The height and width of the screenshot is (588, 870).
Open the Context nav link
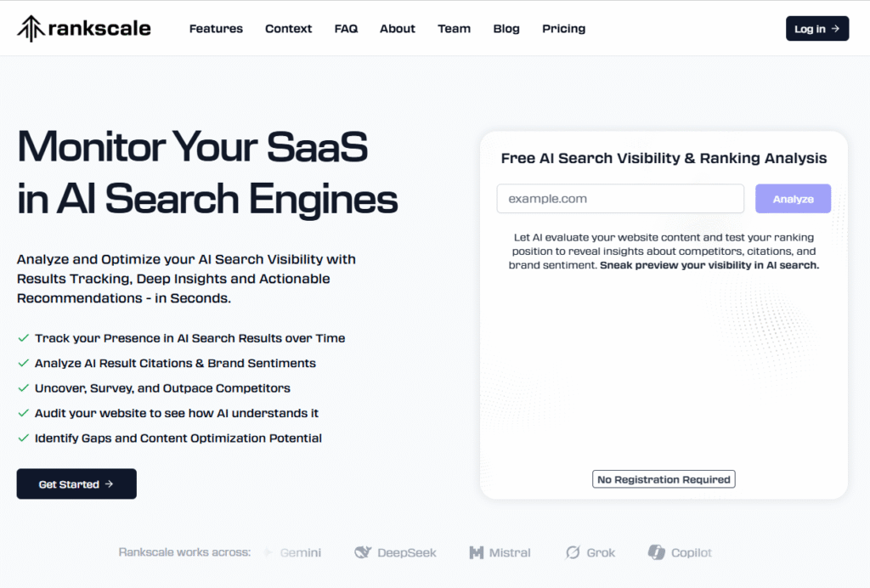coord(288,28)
